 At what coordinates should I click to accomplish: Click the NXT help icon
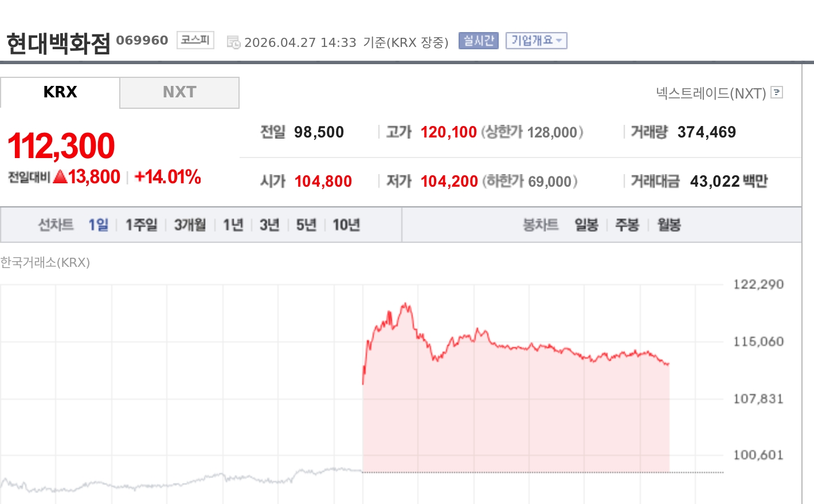tap(777, 92)
